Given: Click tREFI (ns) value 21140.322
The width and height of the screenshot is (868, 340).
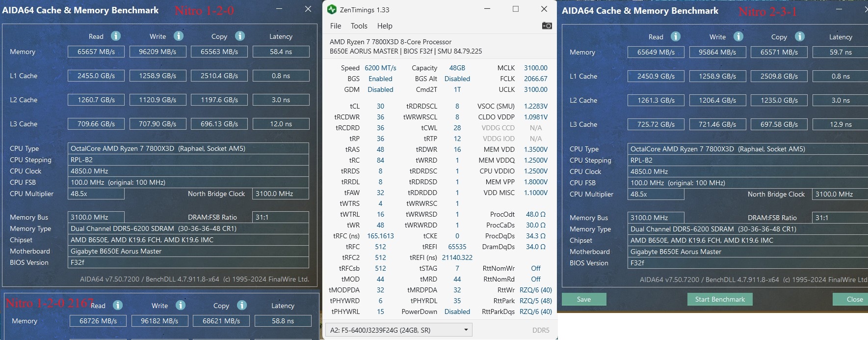Looking at the screenshot, I should (x=457, y=257).
